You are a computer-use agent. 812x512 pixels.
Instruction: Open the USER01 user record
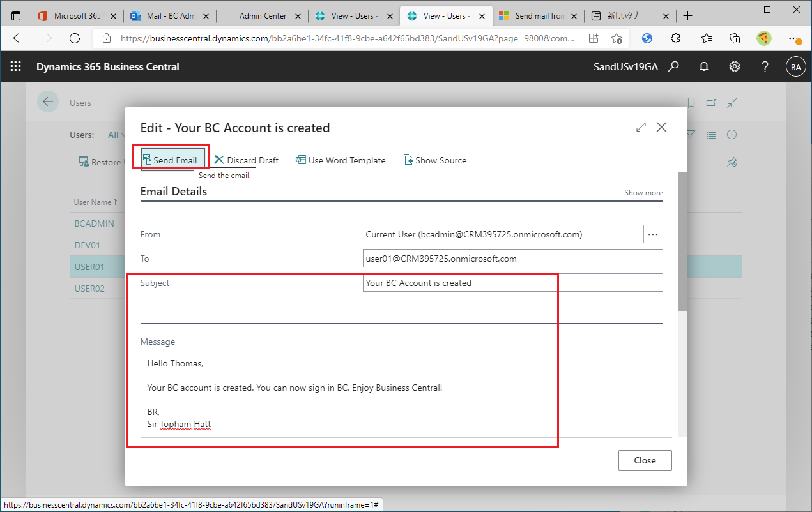(x=89, y=266)
